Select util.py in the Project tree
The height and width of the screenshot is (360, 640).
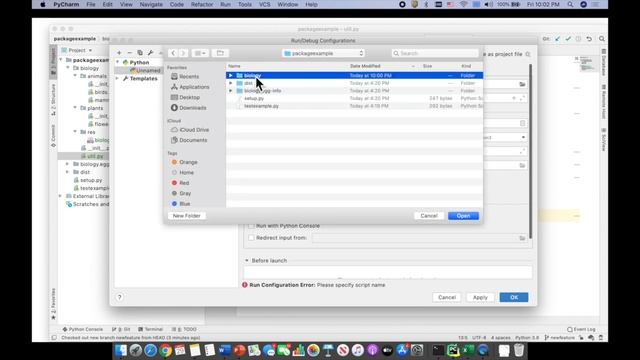[x=92, y=156]
